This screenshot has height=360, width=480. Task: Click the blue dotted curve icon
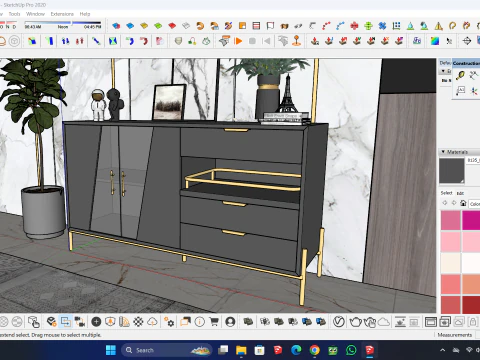pos(340,26)
